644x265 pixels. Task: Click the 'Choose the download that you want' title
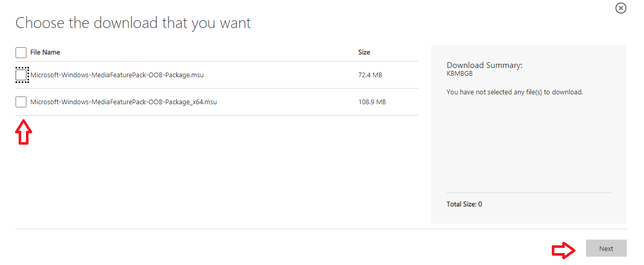[x=133, y=23]
